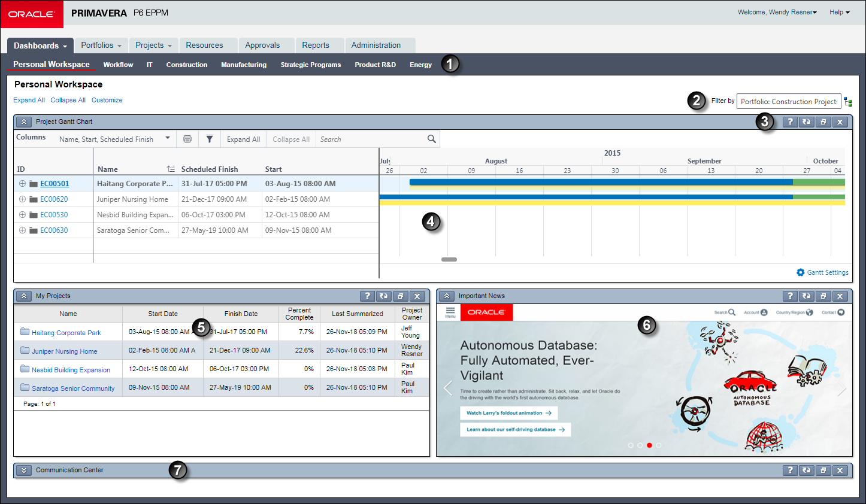
Task: Expand the Communication Center portlet
Action: coord(24,470)
